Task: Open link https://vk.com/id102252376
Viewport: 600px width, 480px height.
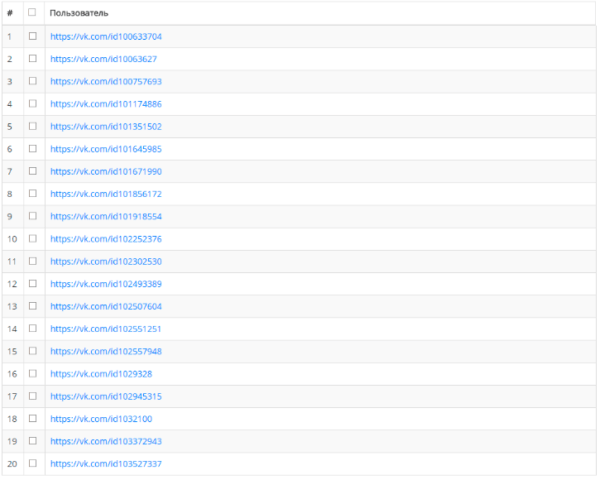Action: (x=106, y=239)
